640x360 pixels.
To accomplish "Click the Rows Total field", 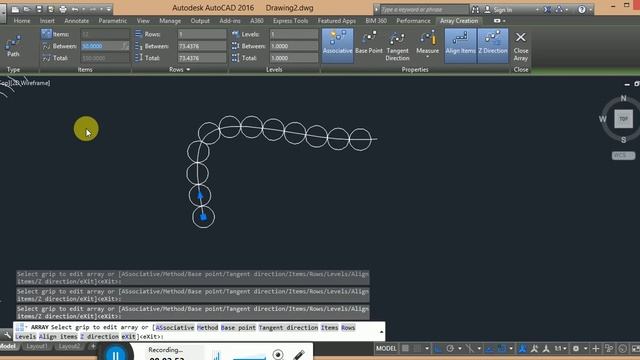I will click(x=202, y=58).
